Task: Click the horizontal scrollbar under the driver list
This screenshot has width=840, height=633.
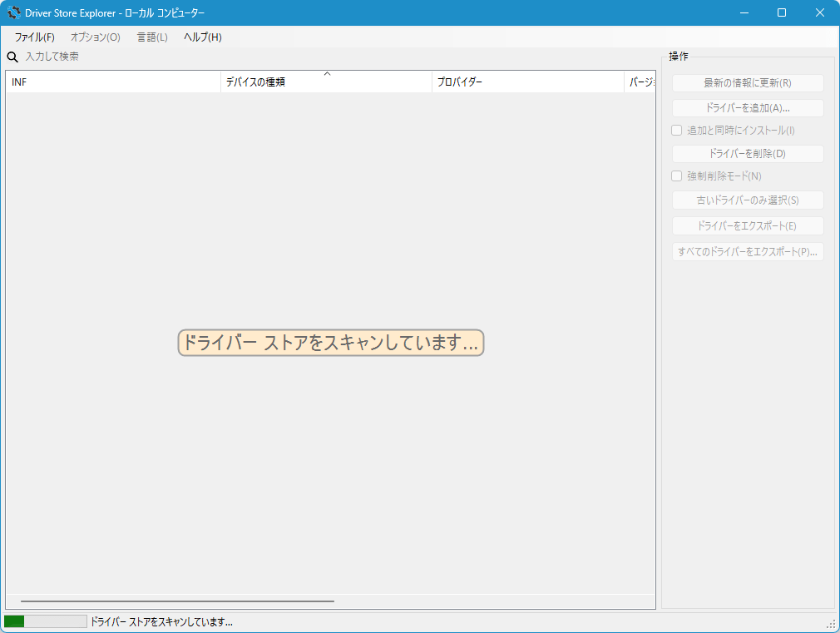Action: [177, 601]
